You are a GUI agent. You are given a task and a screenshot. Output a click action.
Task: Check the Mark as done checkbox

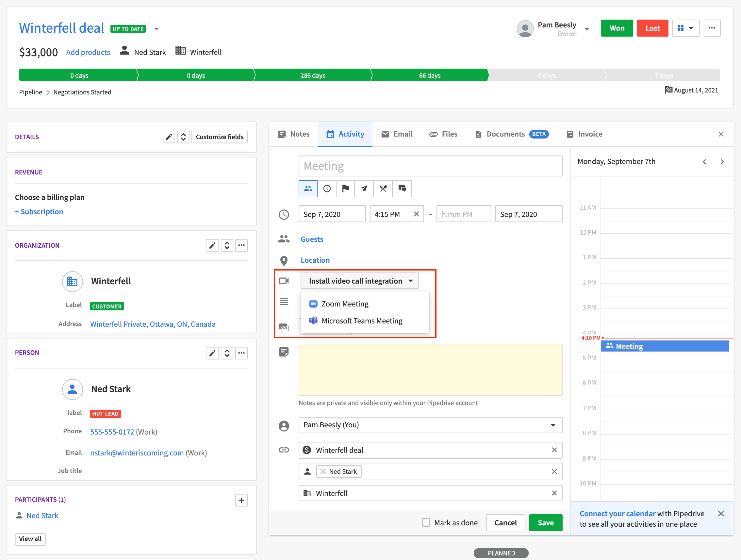point(426,522)
